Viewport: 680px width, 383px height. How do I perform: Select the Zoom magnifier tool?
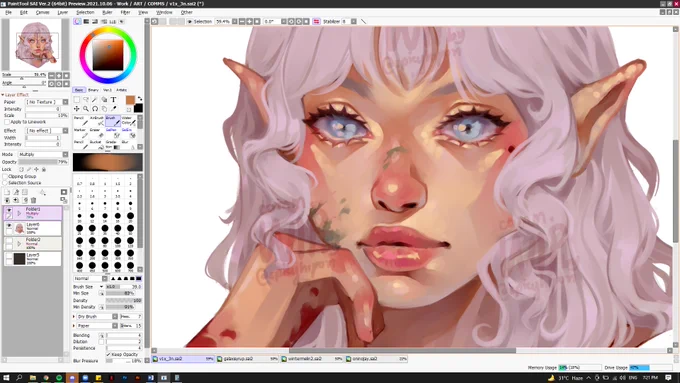(86, 109)
